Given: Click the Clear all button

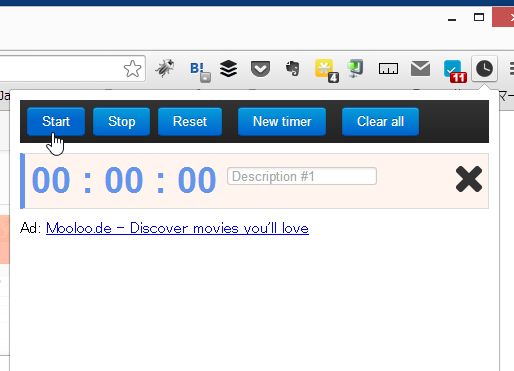Looking at the screenshot, I should 380,122.
